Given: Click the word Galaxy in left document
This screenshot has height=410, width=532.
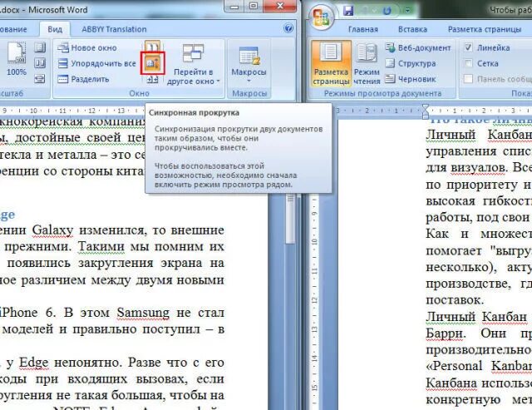Looking at the screenshot, I should click(x=52, y=230).
